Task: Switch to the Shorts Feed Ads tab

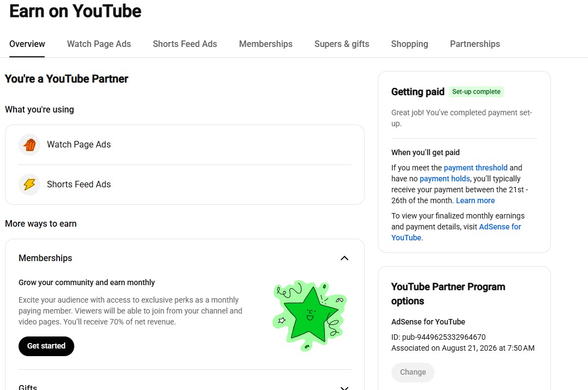Action: tap(185, 44)
